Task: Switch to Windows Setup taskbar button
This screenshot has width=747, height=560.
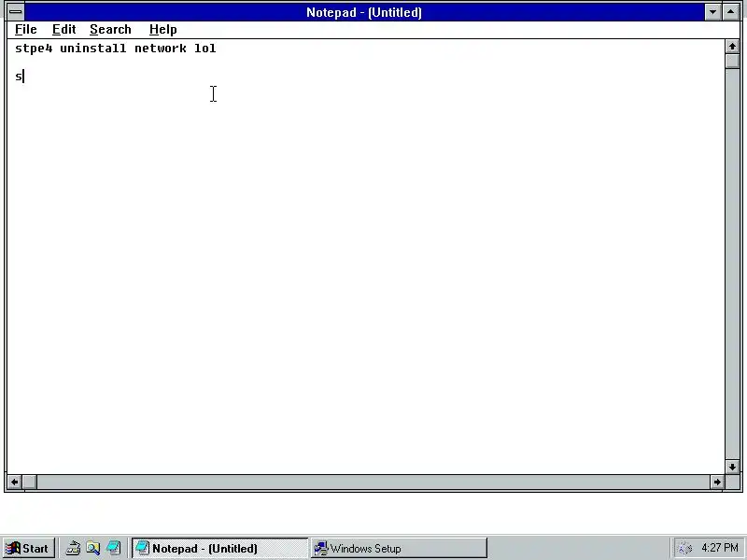Action: [400, 548]
